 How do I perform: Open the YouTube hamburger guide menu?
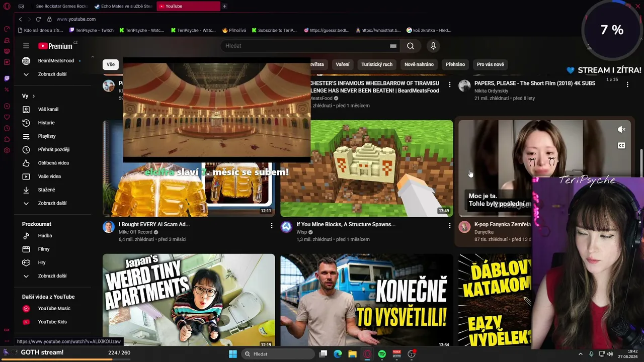tap(26, 46)
